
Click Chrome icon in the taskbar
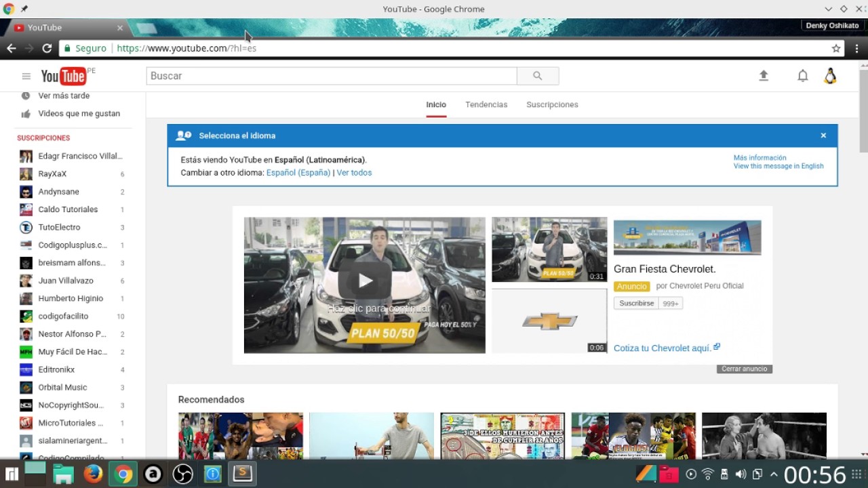pos(123,474)
